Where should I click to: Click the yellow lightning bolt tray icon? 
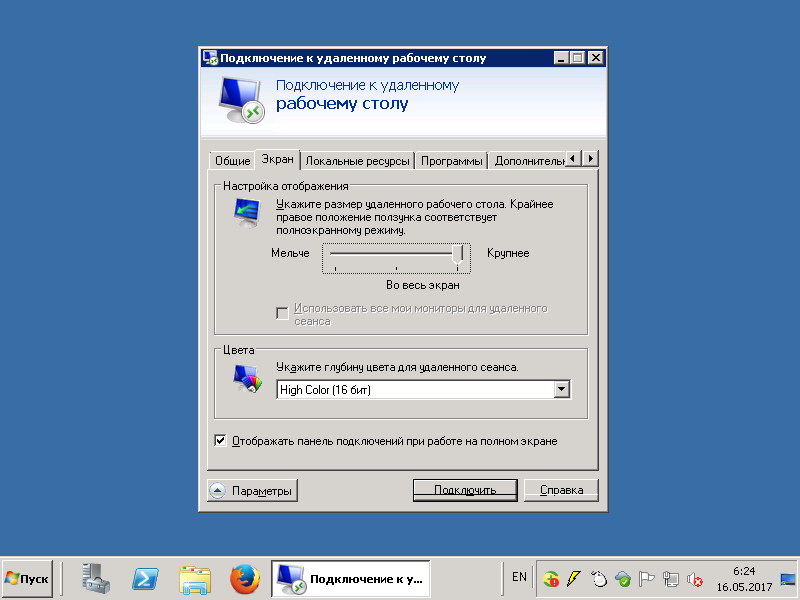(574, 579)
